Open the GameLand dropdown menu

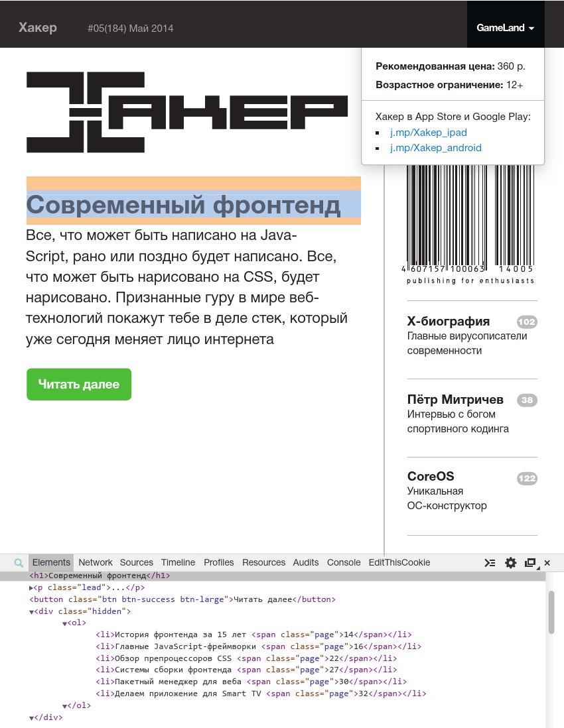506,28
